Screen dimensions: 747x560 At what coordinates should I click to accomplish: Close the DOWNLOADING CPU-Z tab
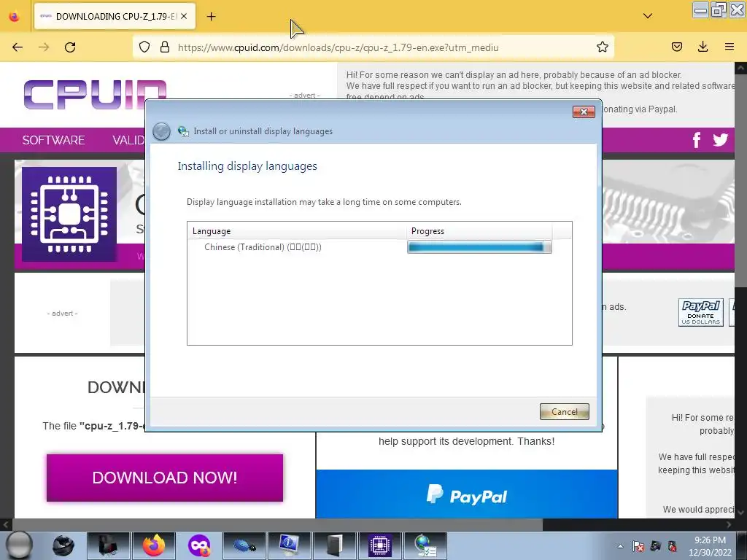pos(184,16)
